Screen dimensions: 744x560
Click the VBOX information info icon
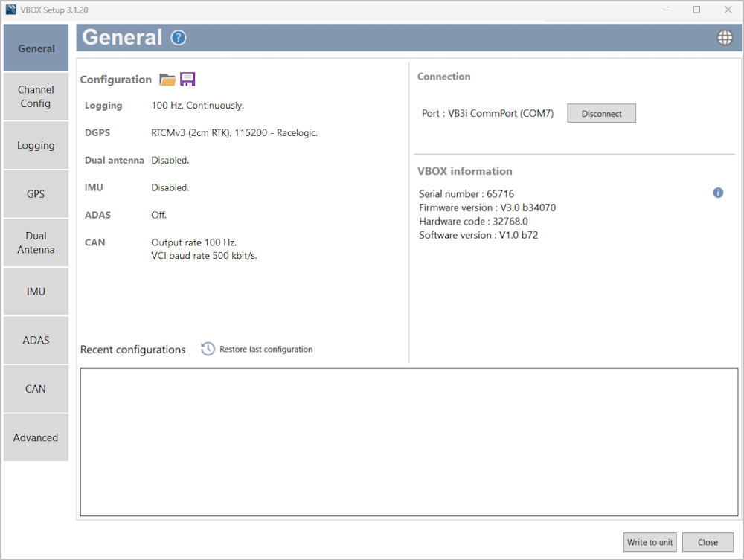tap(718, 193)
